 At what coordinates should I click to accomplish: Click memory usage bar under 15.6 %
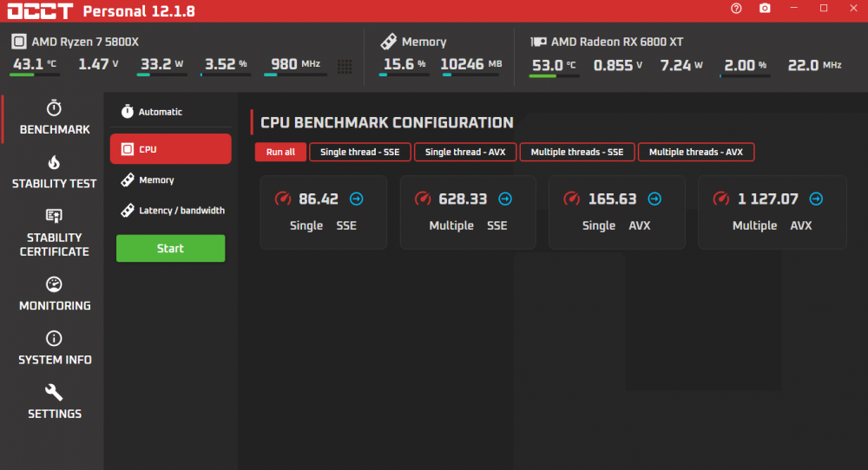pyautogui.click(x=404, y=75)
